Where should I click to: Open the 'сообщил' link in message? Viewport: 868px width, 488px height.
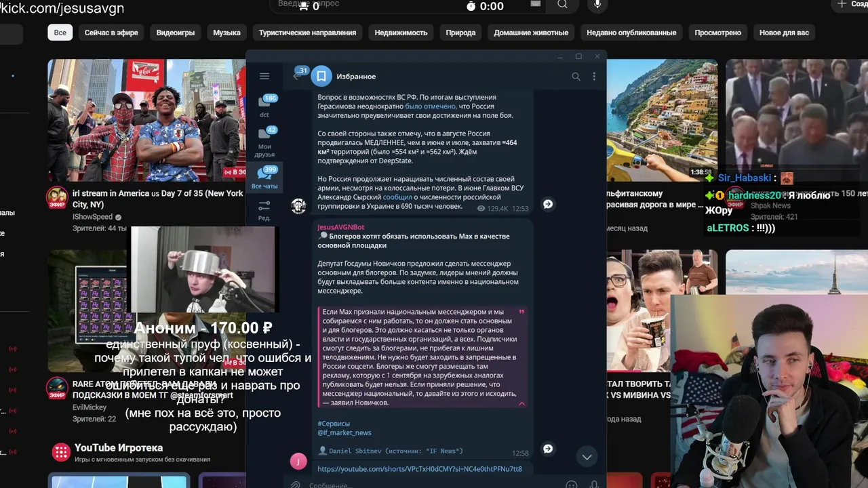397,197
